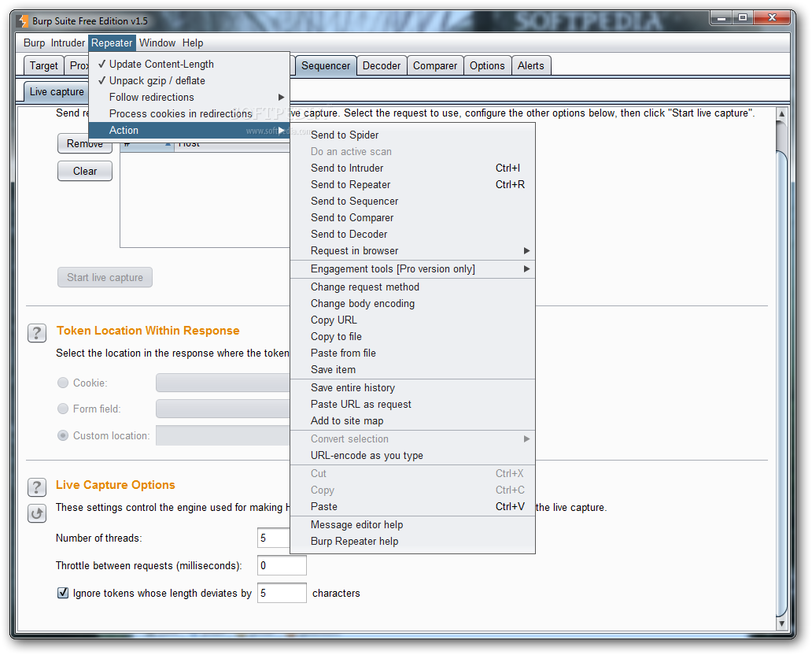Viewport: 812px width, 655px height.
Task: Select Change request method
Action: point(412,287)
